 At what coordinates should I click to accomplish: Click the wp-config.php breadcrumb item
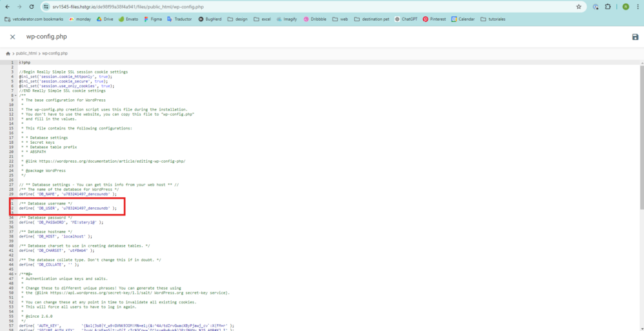click(55, 53)
